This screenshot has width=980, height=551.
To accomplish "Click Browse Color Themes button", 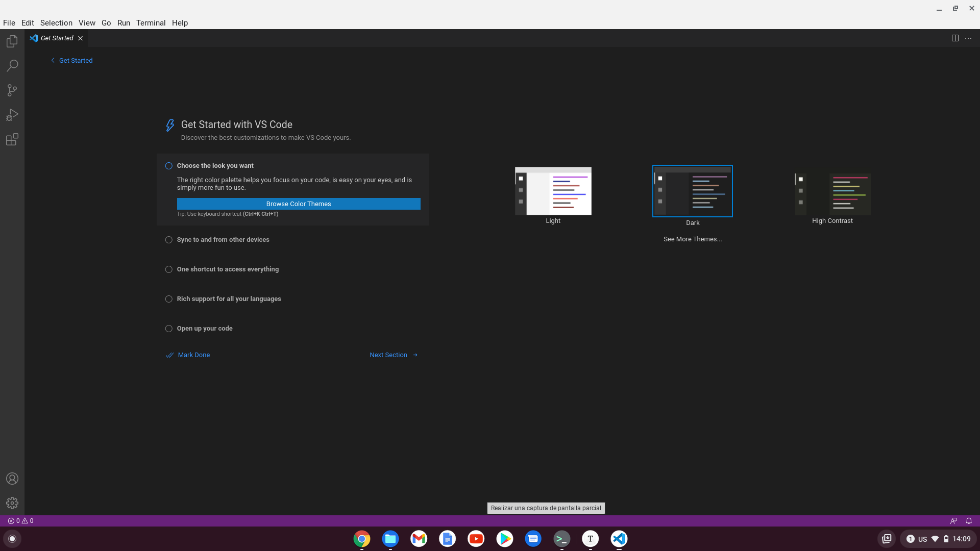I will pos(299,204).
